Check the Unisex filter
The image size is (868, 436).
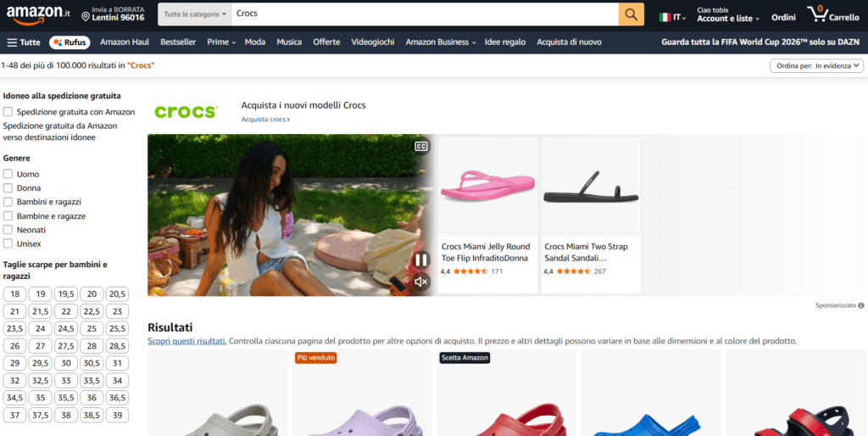(x=8, y=243)
